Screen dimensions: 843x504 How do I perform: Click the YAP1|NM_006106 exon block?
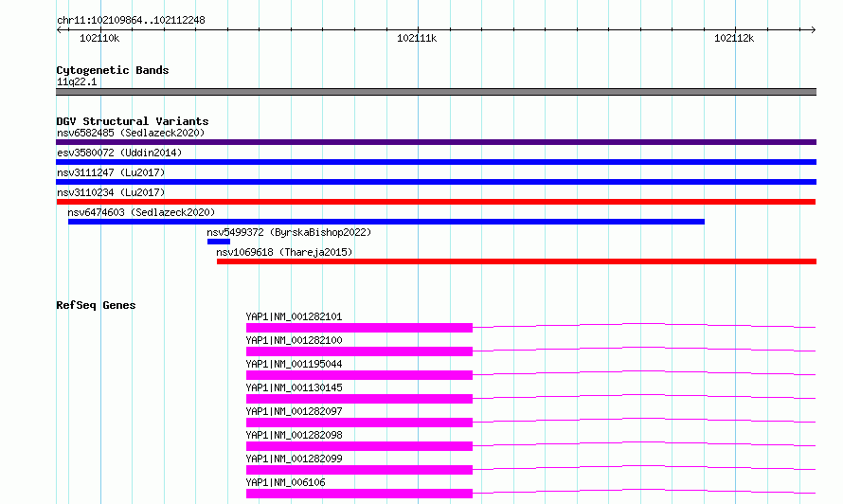tap(359, 494)
